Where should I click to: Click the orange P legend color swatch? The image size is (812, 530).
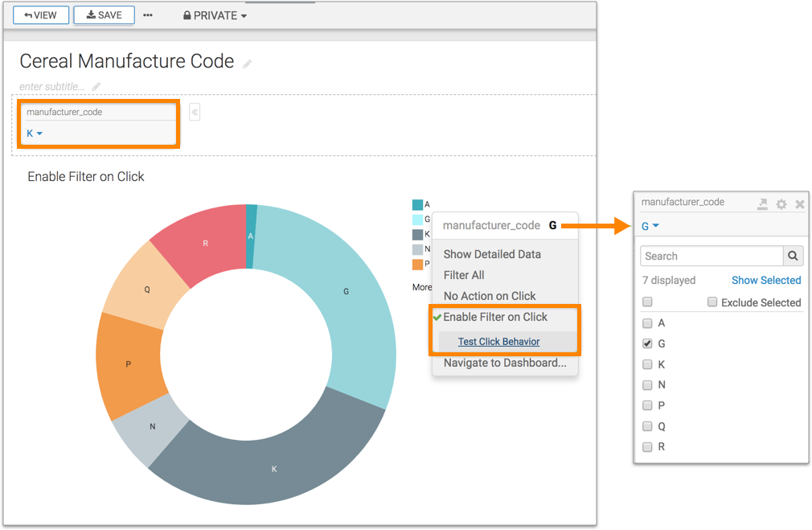coord(417,264)
